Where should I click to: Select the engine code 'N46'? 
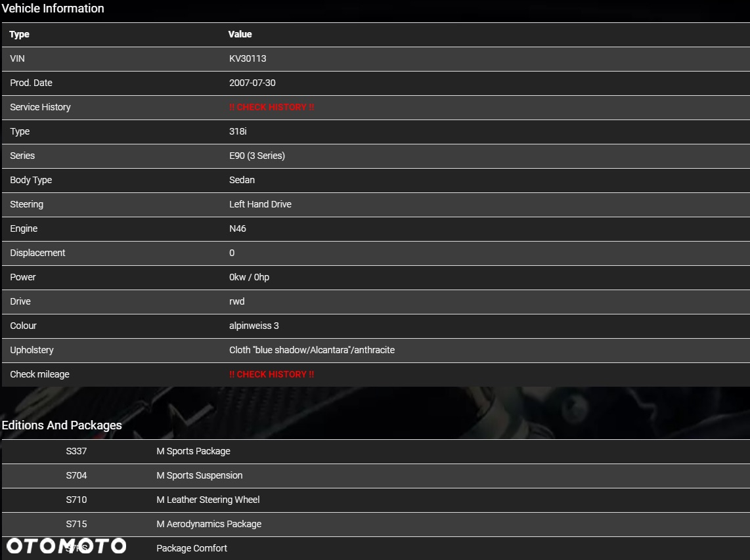point(238,228)
